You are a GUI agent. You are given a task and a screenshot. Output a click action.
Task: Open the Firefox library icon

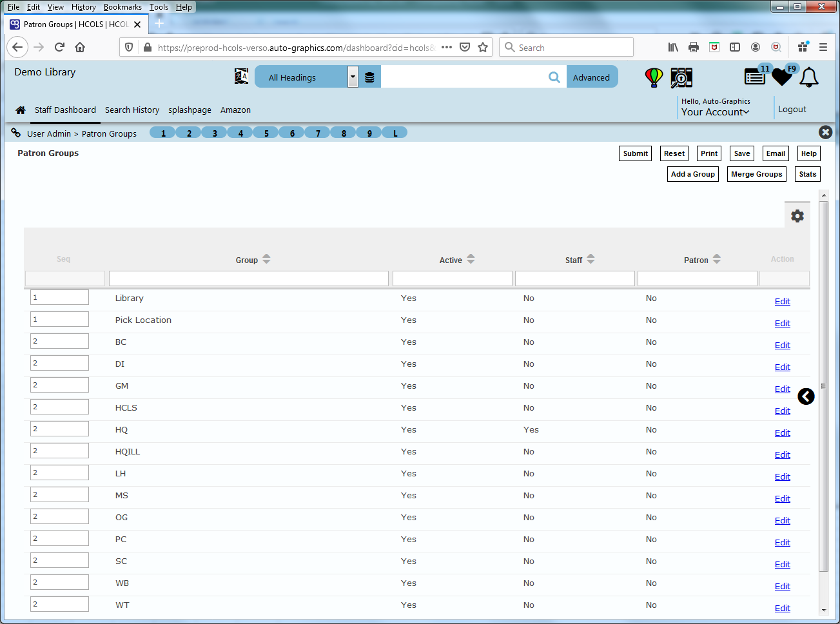click(x=673, y=47)
